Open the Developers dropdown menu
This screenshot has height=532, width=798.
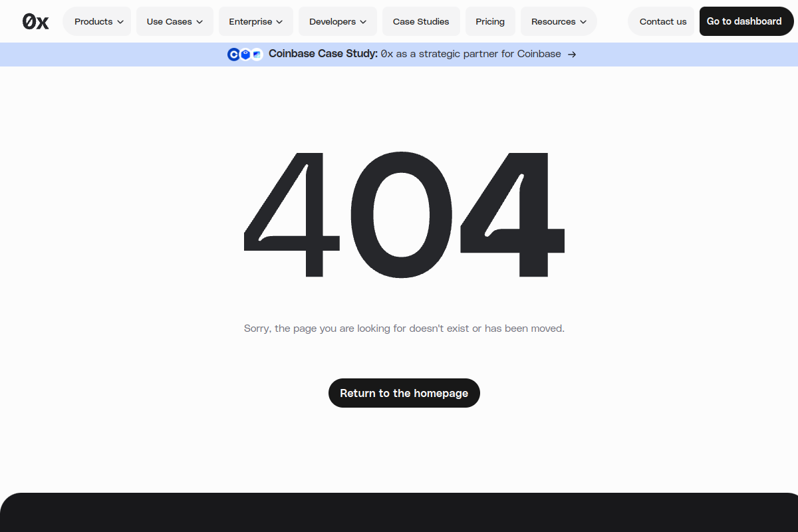tap(338, 21)
